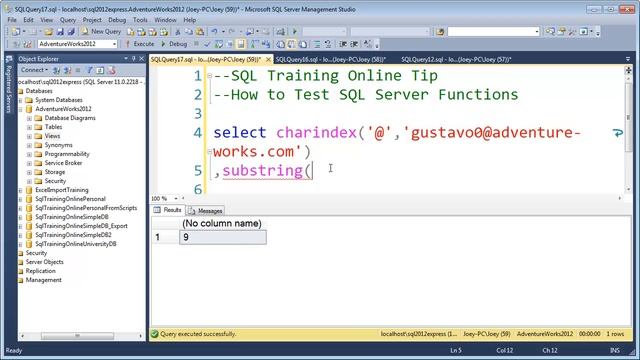The width and height of the screenshot is (640, 360).
Task: Open the Query menu
Action: pyautogui.click(x=68, y=20)
